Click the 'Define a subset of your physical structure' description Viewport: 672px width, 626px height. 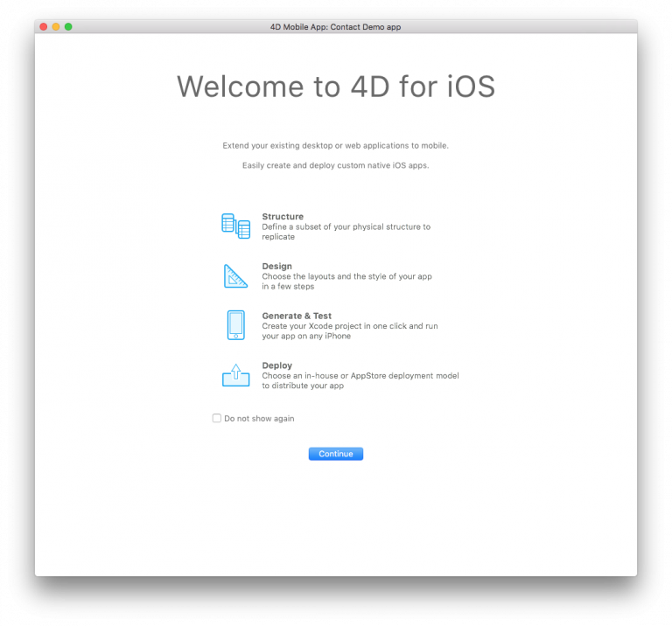pyautogui.click(x=346, y=232)
